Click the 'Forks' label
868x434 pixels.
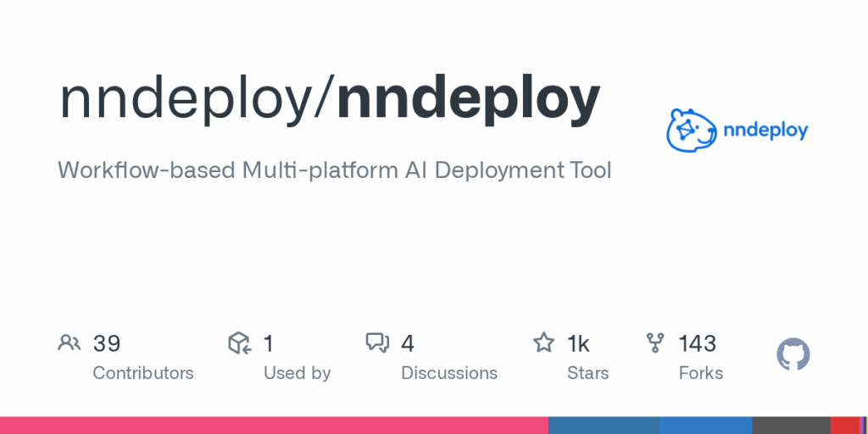click(x=701, y=373)
